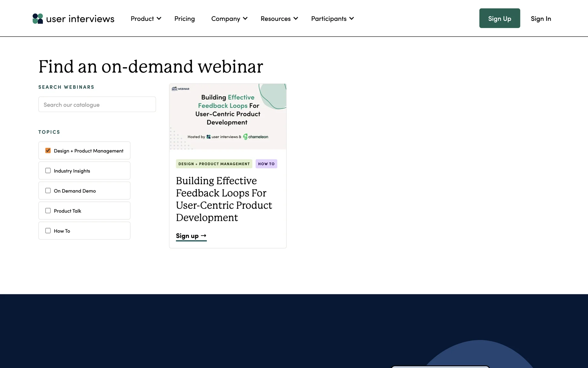Expand the Product dropdown menu
The height and width of the screenshot is (368, 588).
click(146, 19)
